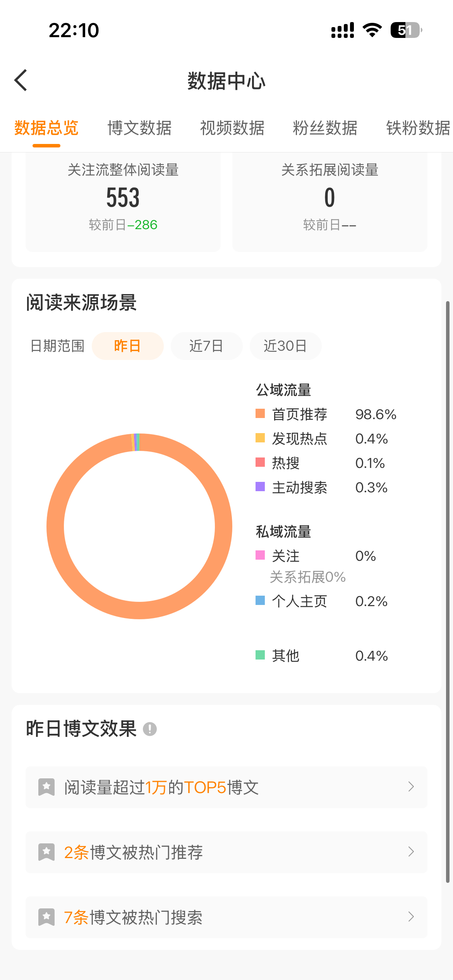The image size is (453, 980).
Task: Expand the 阅读量超过1万 row chevron
Action: tap(411, 787)
